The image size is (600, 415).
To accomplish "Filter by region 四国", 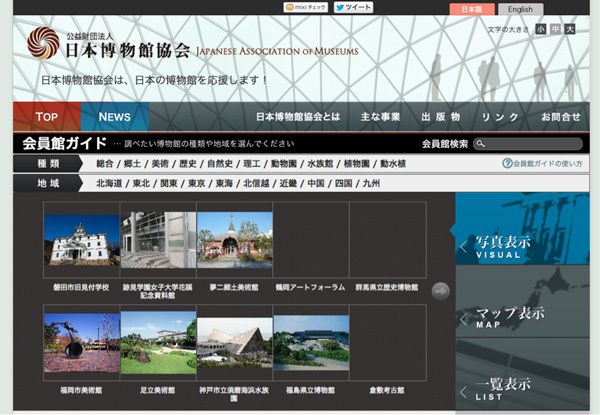I will (344, 184).
